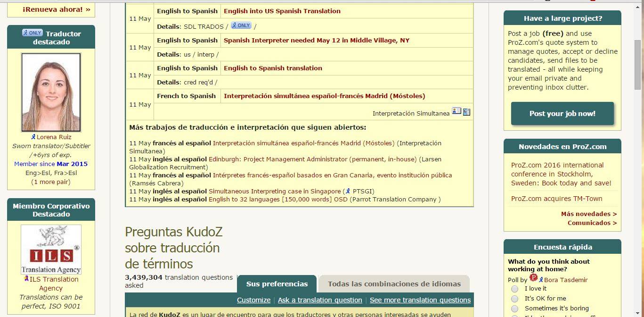The height and width of the screenshot is (317, 644).
Task: Open ProZ.com acquires TM-Town news link
Action: click(556, 199)
